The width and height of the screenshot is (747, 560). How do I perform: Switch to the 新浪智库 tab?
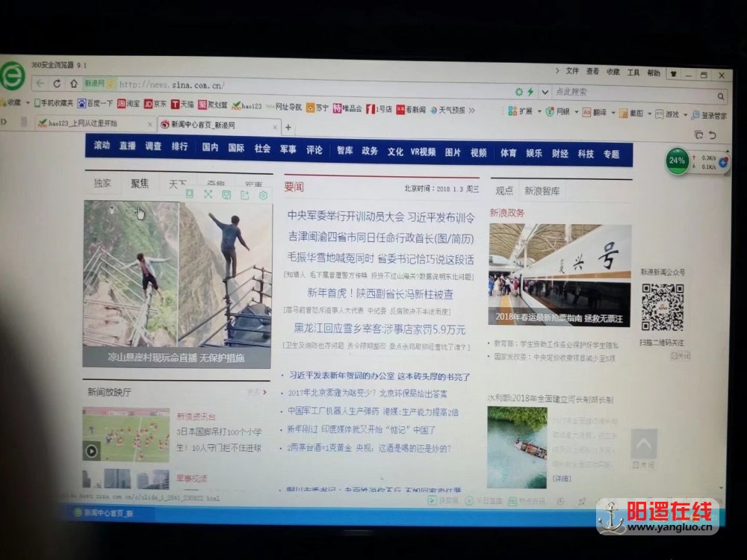click(x=542, y=191)
